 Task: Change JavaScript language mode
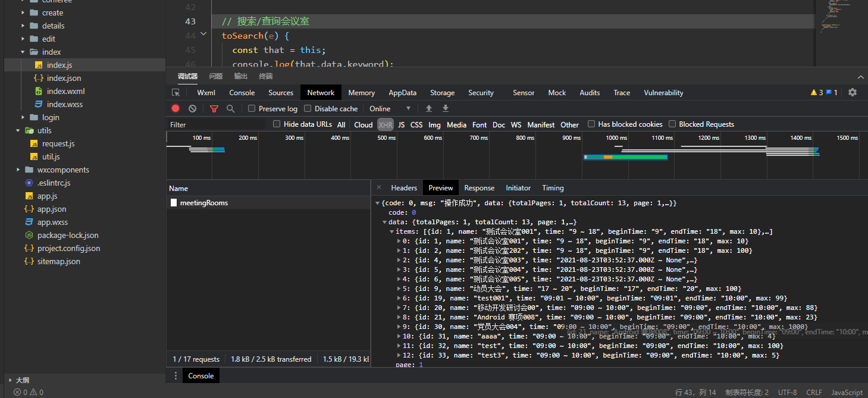pyautogui.click(x=847, y=393)
